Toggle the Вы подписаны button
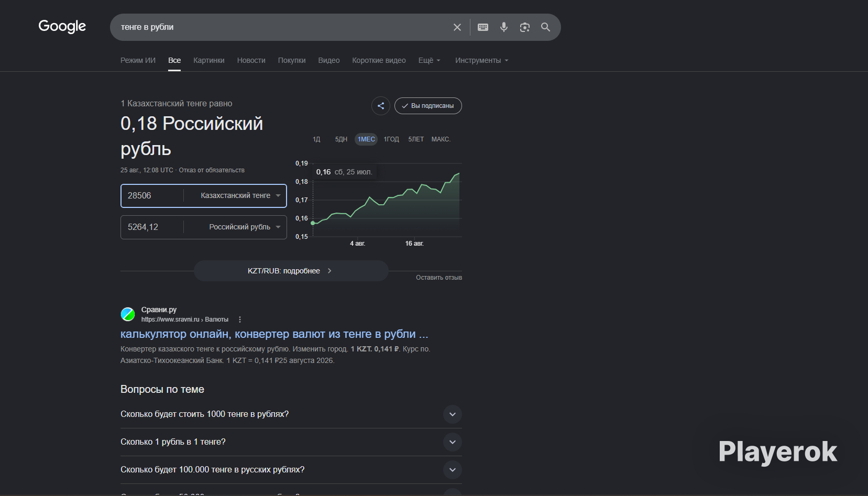Image resolution: width=868 pixels, height=496 pixels. pos(428,106)
